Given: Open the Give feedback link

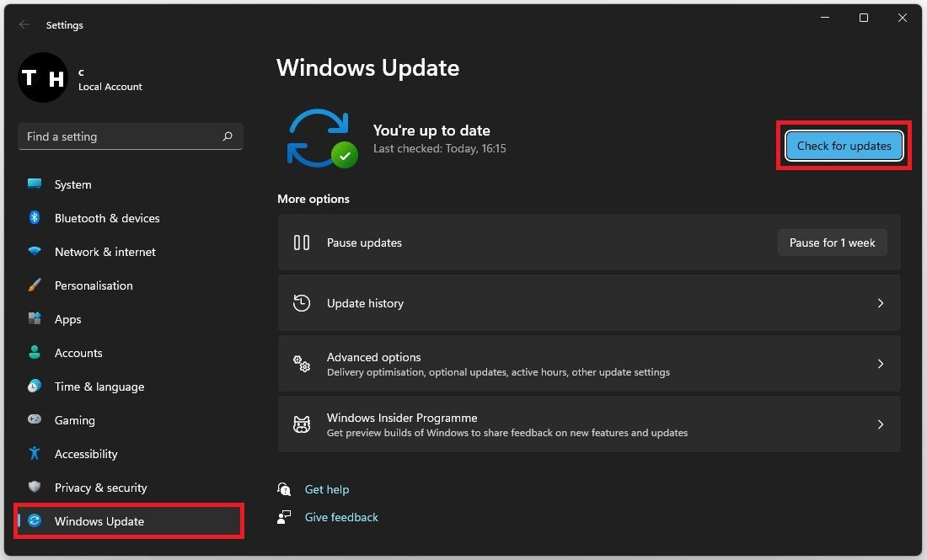Looking at the screenshot, I should tap(341, 517).
